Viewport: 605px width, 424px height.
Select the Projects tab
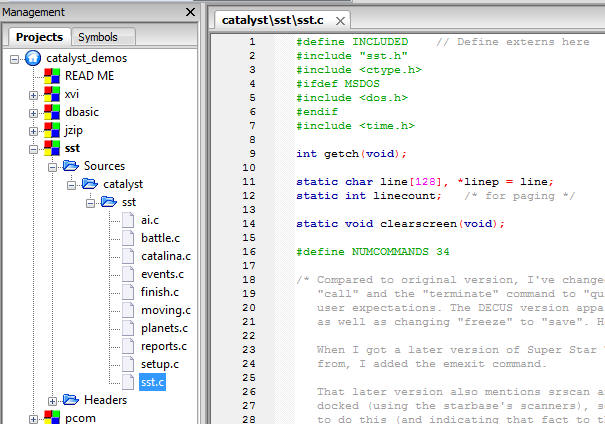click(x=39, y=37)
